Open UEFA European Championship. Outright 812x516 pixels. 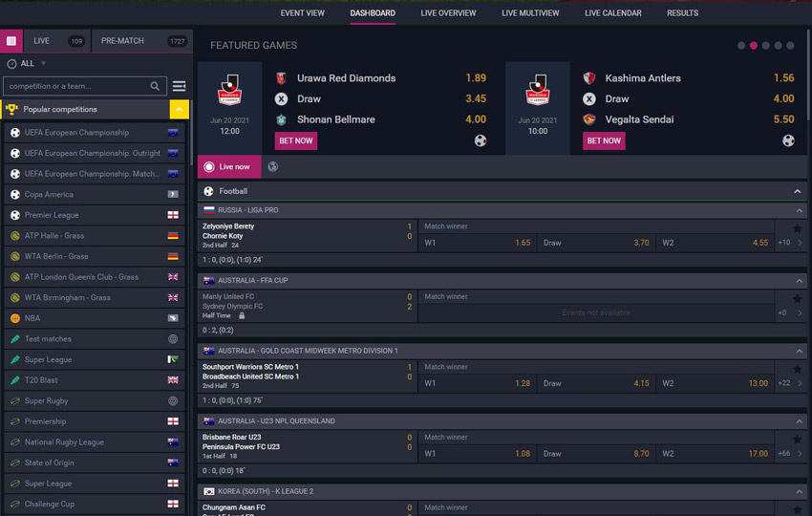[x=95, y=153]
